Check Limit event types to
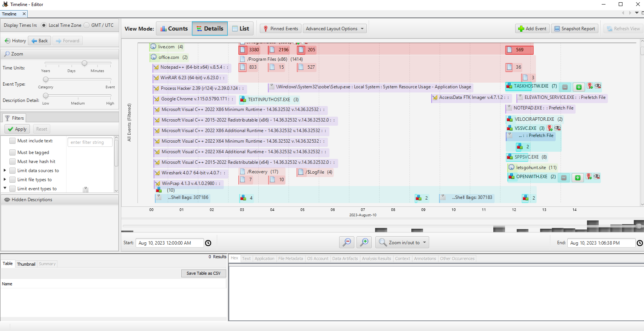This screenshot has width=644, height=331. 12,189
